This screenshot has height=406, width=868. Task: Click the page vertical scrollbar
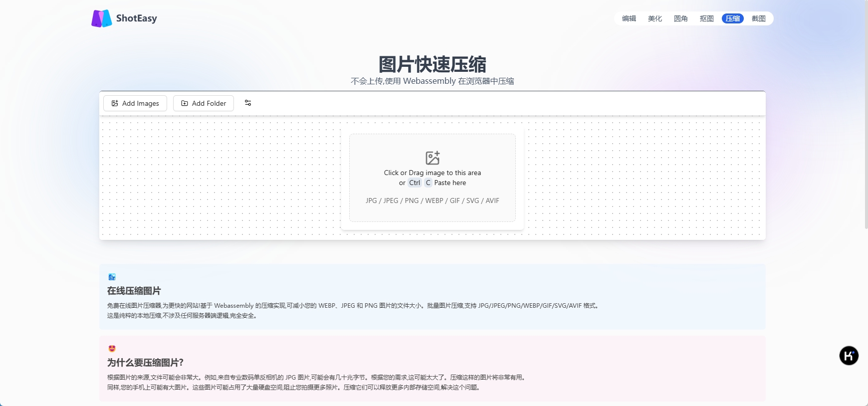pos(866,115)
